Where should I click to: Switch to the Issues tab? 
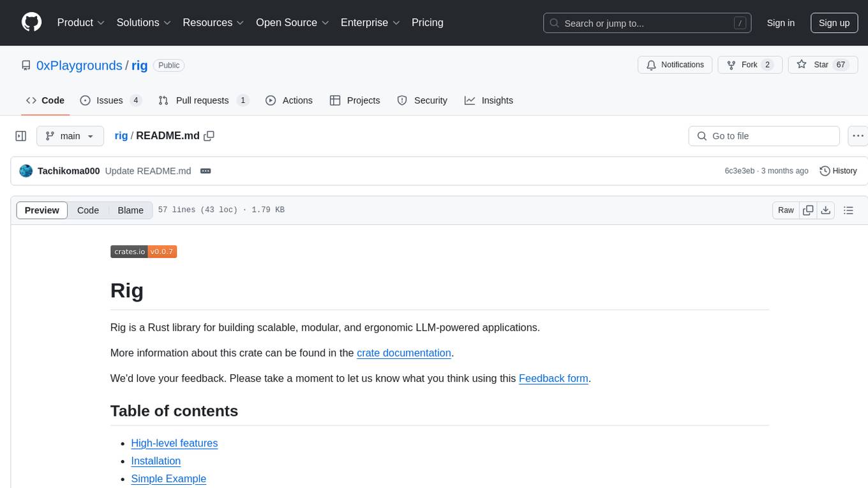(110, 100)
